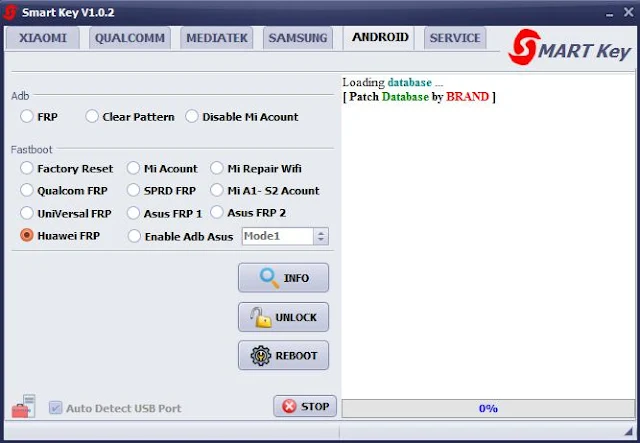Go to the SERVICE tab
640x443 pixels.
pos(455,38)
